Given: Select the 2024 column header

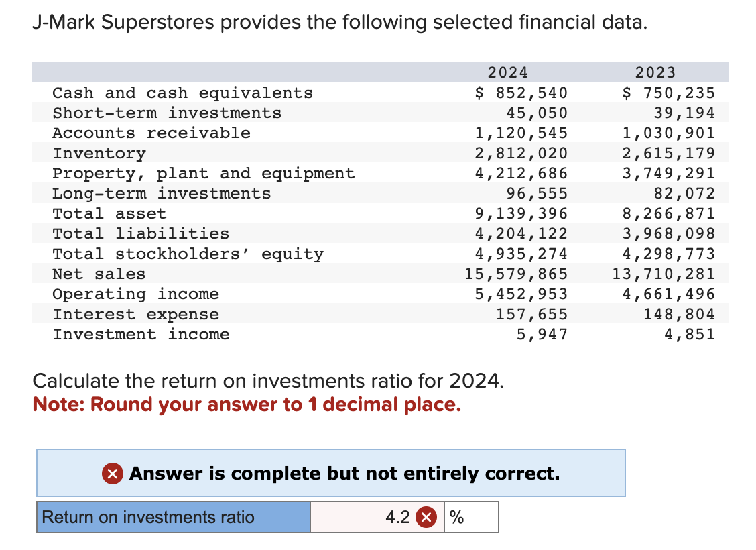Looking at the screenshot, I should pos(506,72).
